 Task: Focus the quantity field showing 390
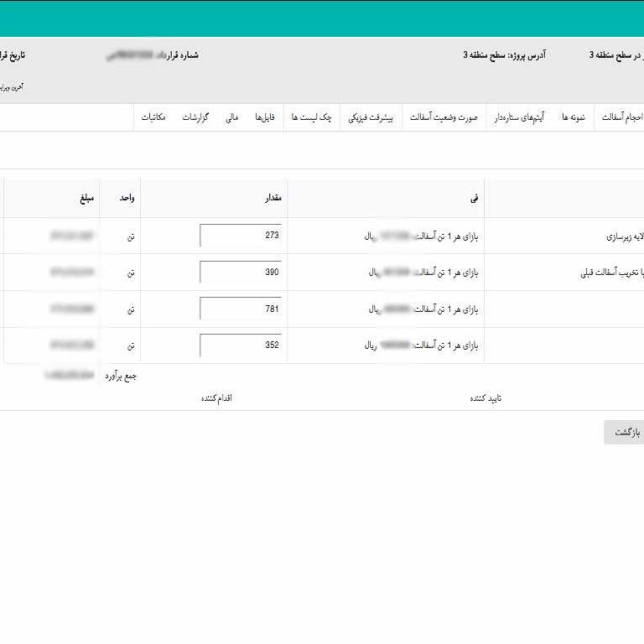coord(241,273)
